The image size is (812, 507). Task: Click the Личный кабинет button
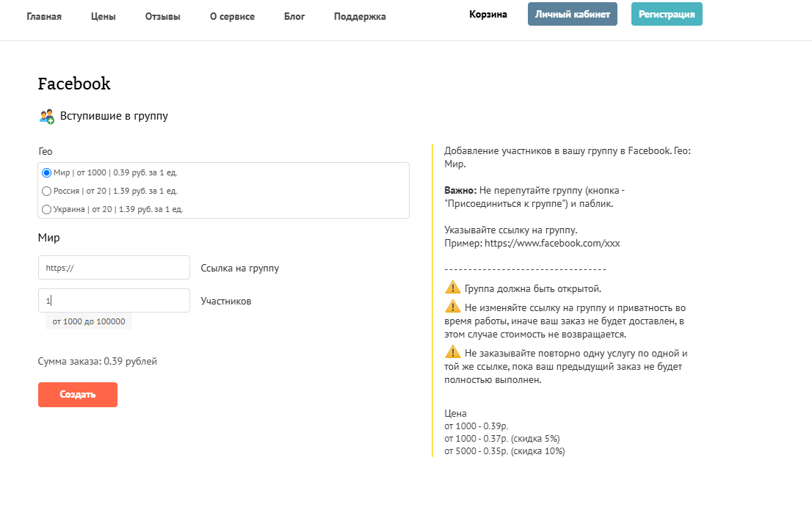coord(572,14)
